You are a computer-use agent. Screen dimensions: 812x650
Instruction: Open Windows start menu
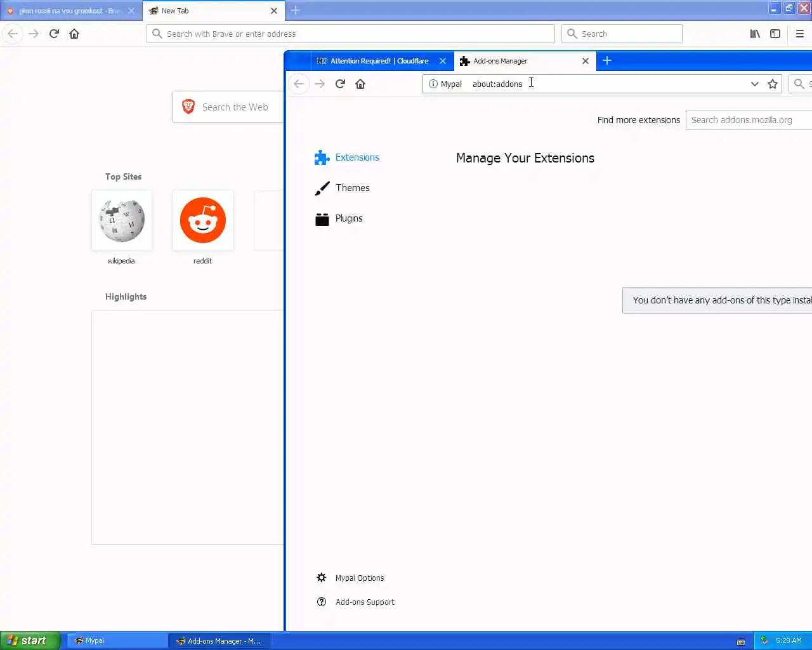pos(30,640)
